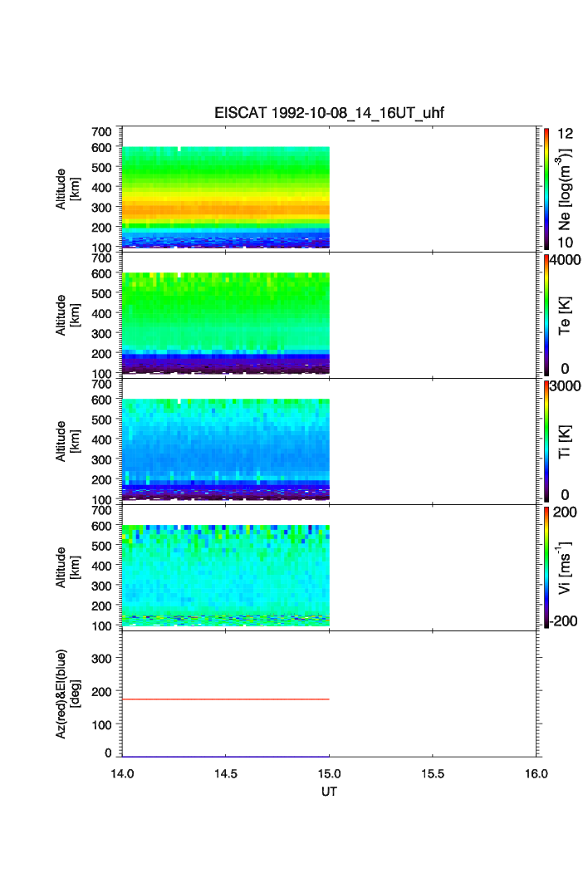Click the UT x-axis title
The image size is (588, 883).
(329, 792)
